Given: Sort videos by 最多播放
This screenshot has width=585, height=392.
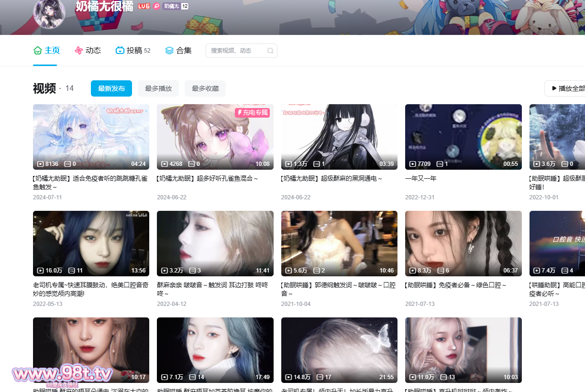Looking at the screenshot, I should pyautogui.click(x=158, y=88).
